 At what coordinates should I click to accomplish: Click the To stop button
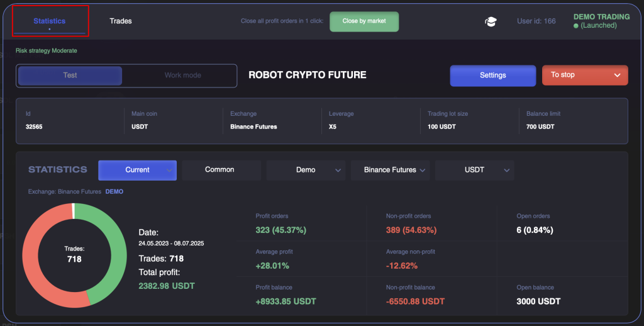tap(585, 76)
